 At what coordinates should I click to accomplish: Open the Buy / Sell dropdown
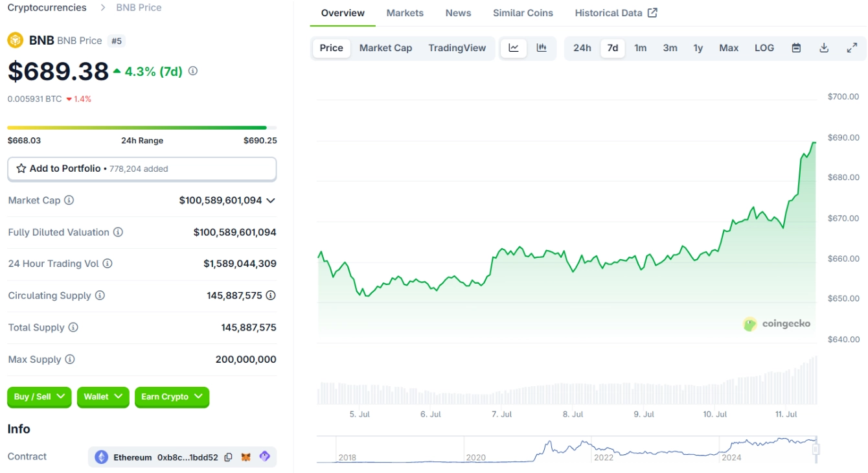click(x=40, y=397)
